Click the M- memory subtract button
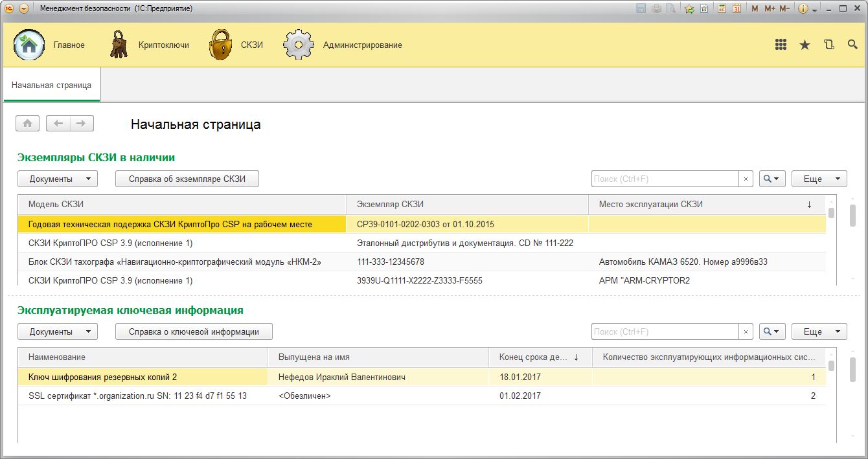The image size is (868, 459). pos(784,8)
